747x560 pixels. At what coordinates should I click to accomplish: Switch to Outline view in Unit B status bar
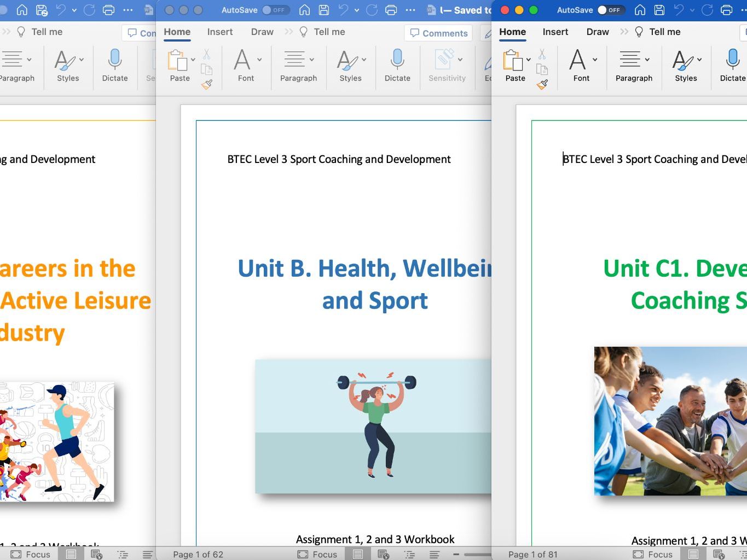click(409, 555)
